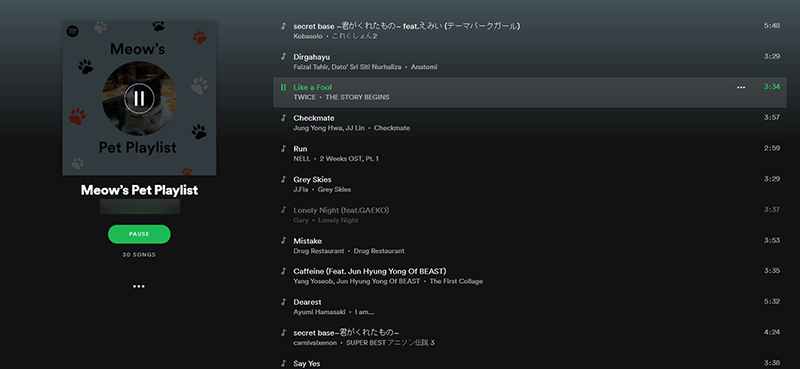Viewport: 800px width, 369px height.
Task: Click music note icon beside Grey Skies
Action: (x=283, y=179)
